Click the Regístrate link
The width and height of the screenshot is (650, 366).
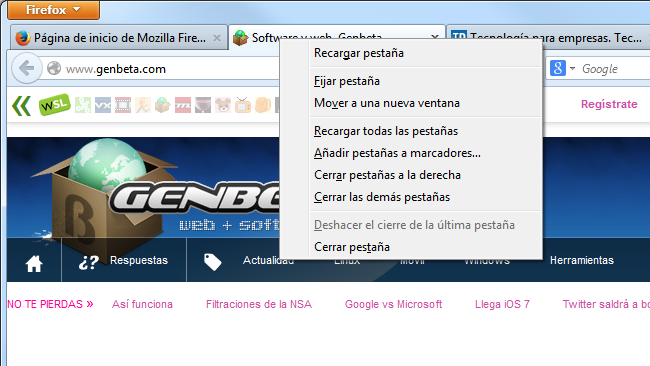(x=609, y=104)
